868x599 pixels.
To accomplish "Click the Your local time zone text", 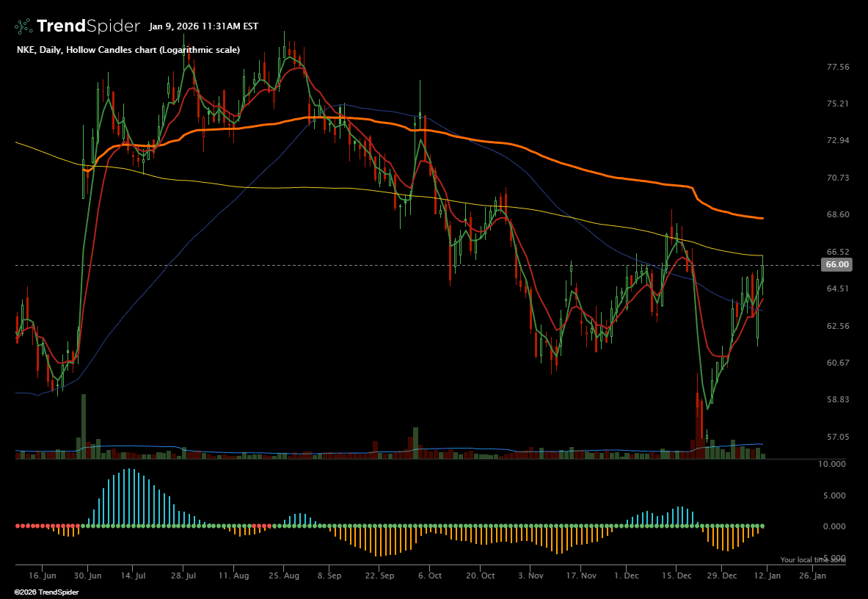I will click(x=812, y=559).
